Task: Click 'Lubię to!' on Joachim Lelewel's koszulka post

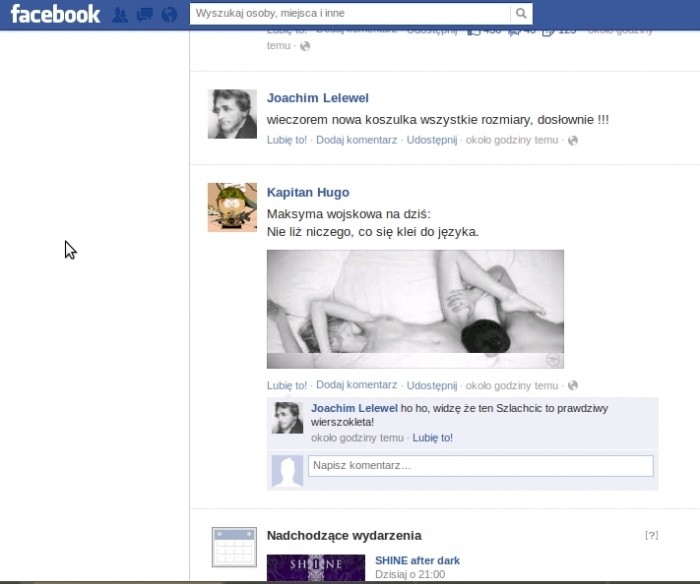Action: tap(287, 140)
